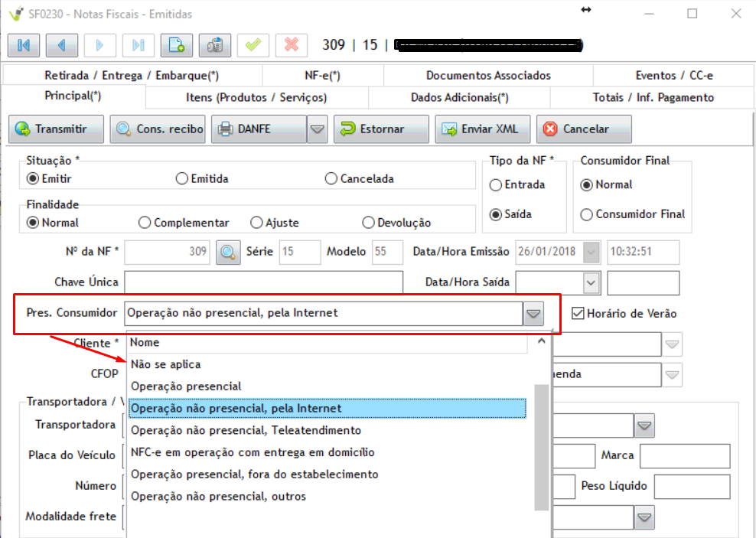
Task: Switch to Itens (Produtos / Serviços) tab
Action: click(x=256, y=97)
